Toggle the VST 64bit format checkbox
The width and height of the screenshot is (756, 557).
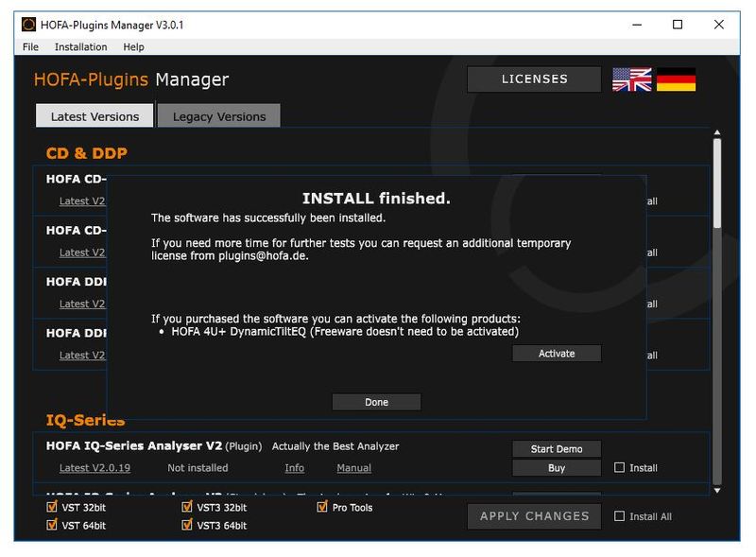[52, 525]
